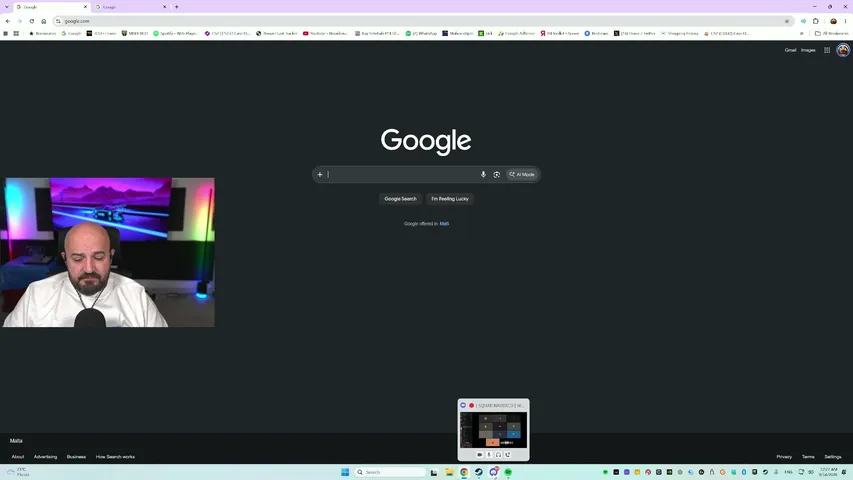Open the YouTube bookmark
The width and height of the screenshot is (853, 480).
coord(325,33)
